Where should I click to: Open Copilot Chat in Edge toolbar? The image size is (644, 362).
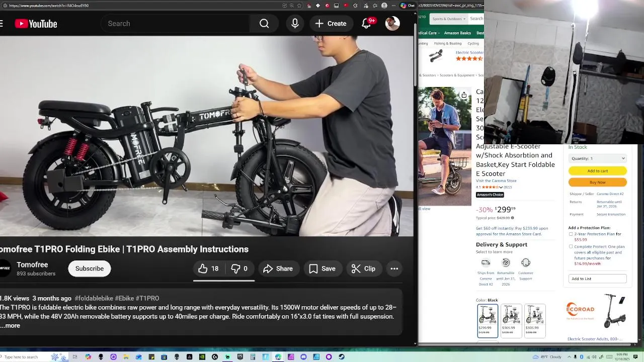pyautogui.click(x=408, y=6)
